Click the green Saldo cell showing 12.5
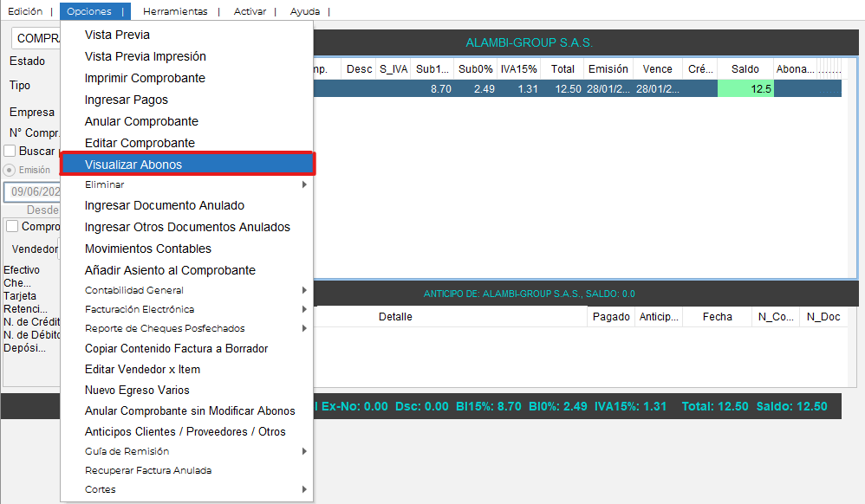The width and height of the screenshot is (865, 504). [x=745, y=88]
